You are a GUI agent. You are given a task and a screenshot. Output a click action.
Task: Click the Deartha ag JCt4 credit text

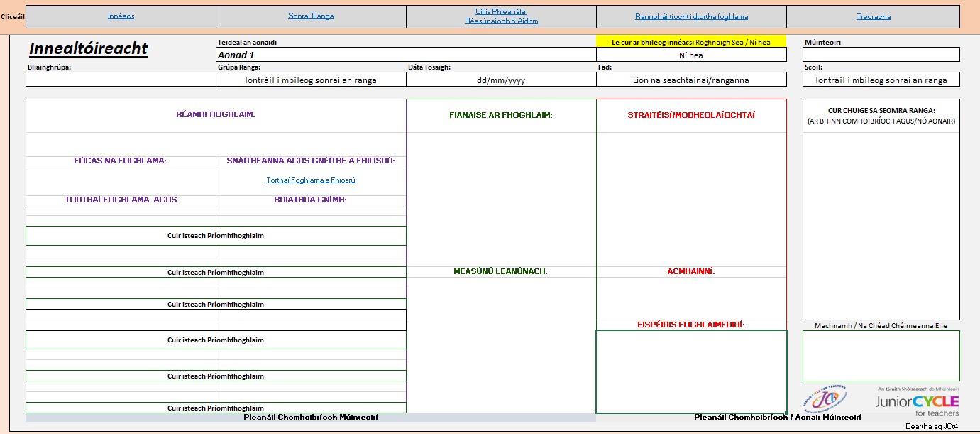[x=932, y=426]
